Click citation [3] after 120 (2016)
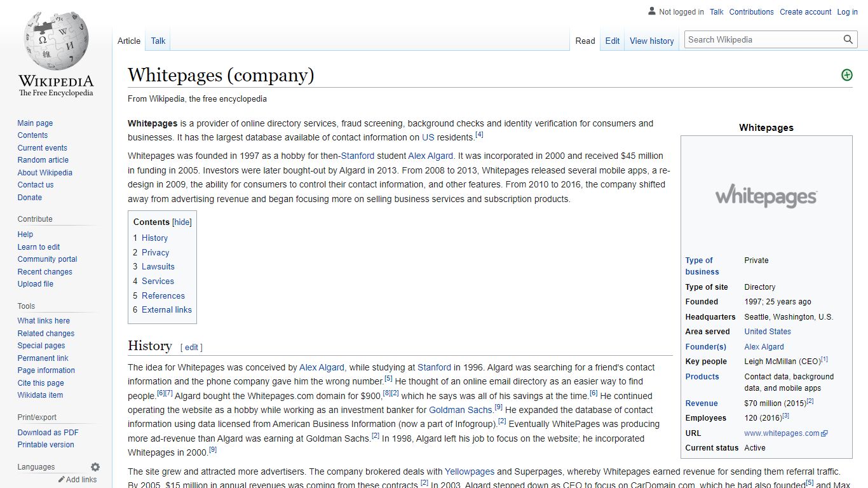This screenshot has height=488, width=868. [x=785, y=416]
